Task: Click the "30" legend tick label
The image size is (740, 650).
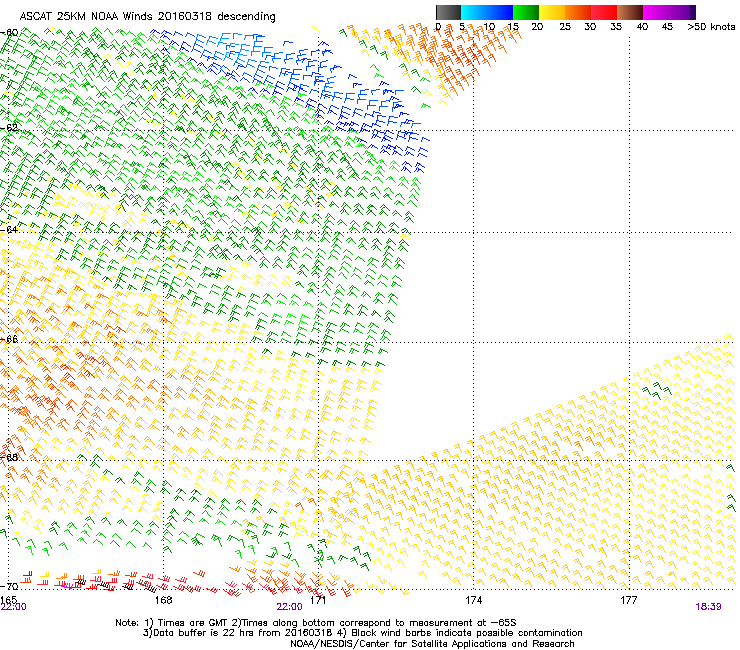Action: 590,27
